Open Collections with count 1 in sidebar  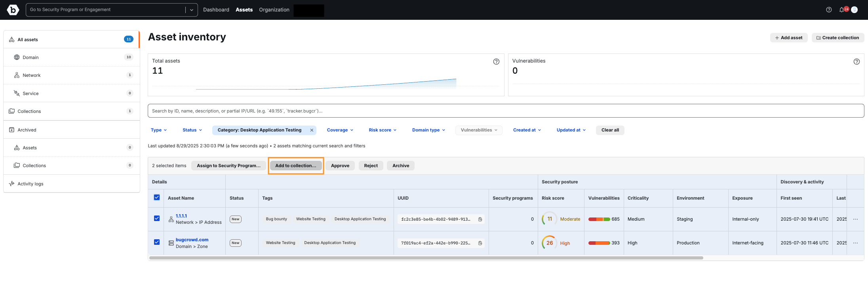click(x=71, y=111)
